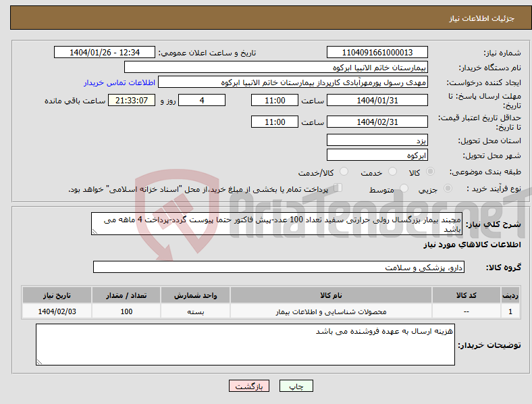
Task: Click the response deadline date 1404/01/31
Action: (x=377, y=101)
